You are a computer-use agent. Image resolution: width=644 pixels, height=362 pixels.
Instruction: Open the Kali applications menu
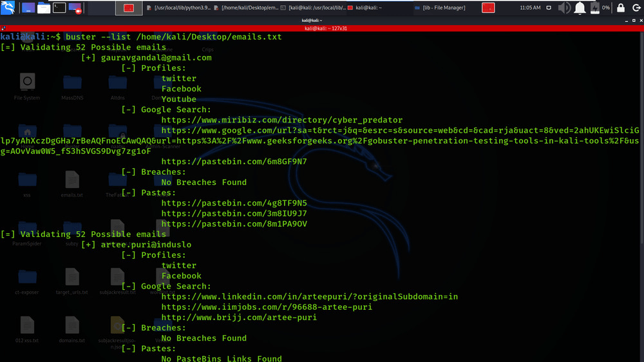point(8,7)
